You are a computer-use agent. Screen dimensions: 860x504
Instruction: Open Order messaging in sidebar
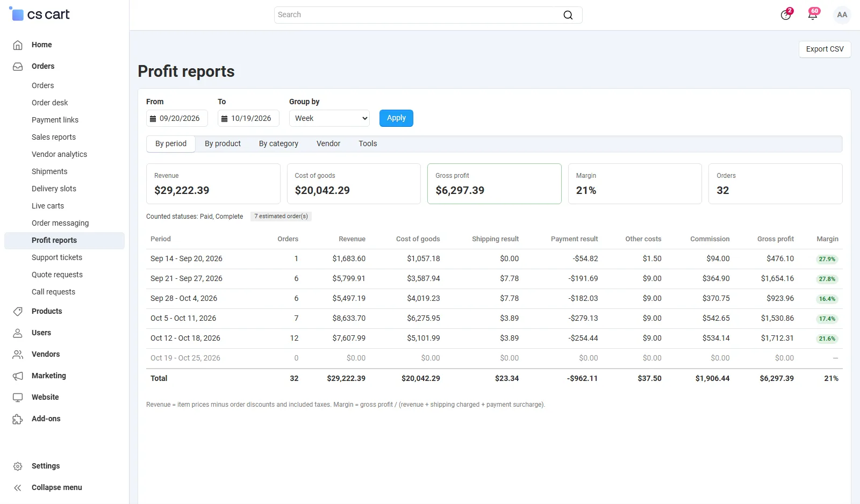(60, 223)
